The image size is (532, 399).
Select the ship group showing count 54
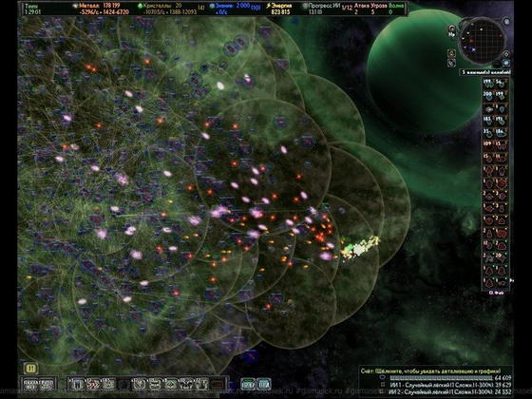501,84
